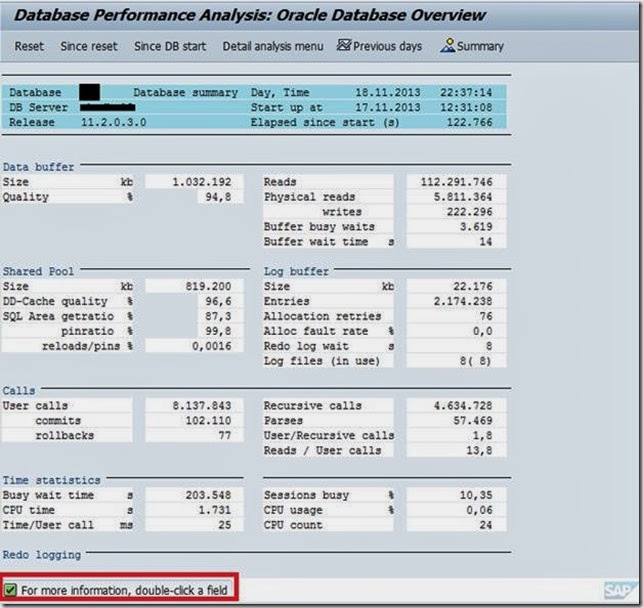643x608 pixels.
Task: Select Elapsed since start value 122.766
Action: [x=469, y=122]
